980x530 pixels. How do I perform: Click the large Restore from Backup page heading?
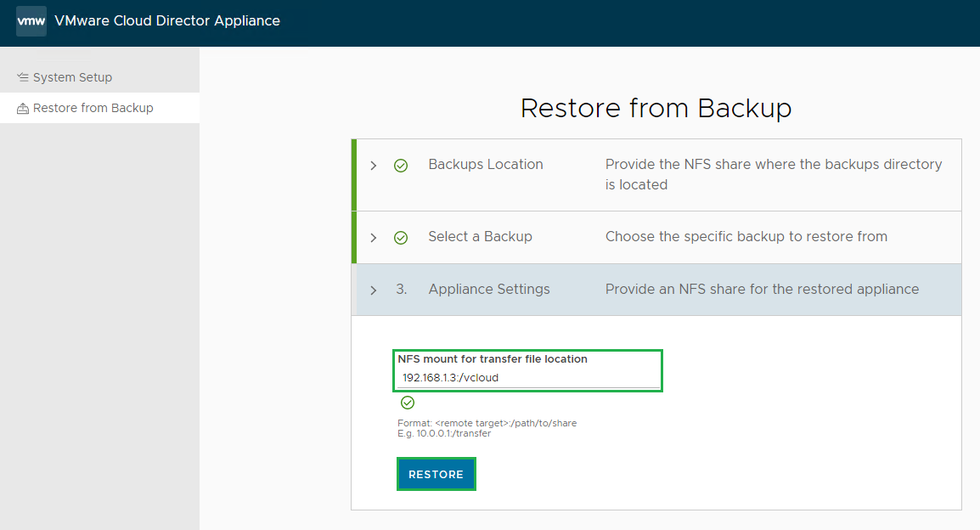656,109
